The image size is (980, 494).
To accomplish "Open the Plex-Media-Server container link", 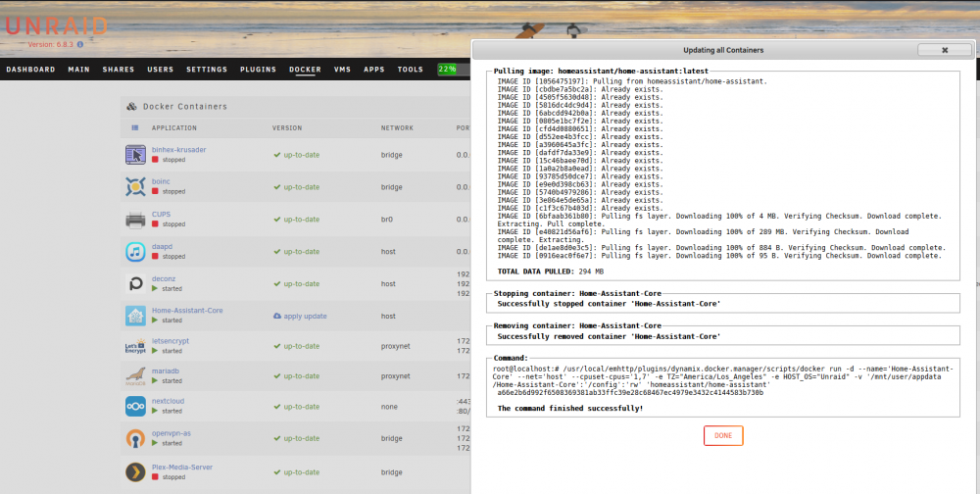I will 182,468.
